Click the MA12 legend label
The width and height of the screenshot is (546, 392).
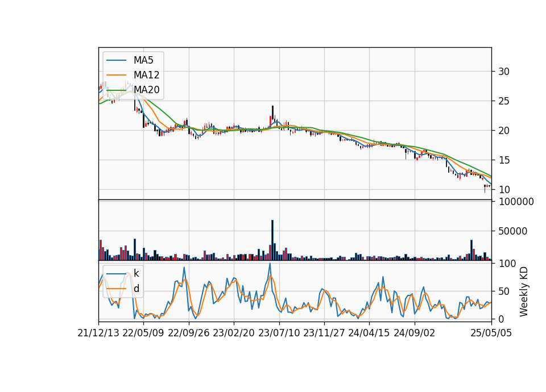(x=146, y=75)
